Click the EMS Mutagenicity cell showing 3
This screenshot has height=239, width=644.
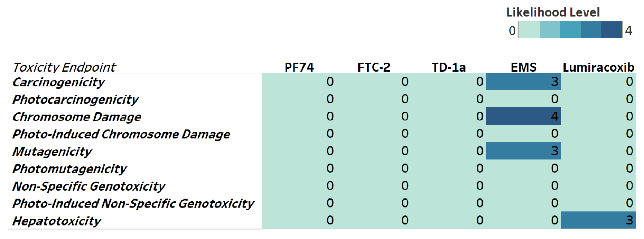[x=524, y=151]
